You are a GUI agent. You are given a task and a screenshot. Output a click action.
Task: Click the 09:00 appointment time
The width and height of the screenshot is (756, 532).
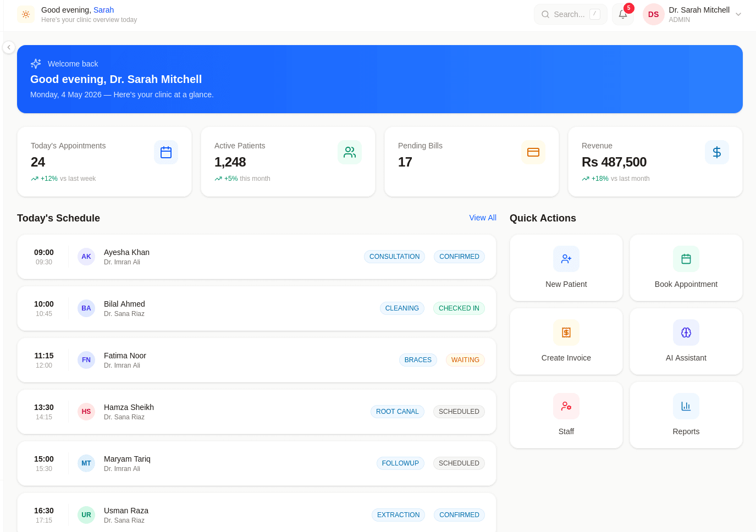pos(44,252)
